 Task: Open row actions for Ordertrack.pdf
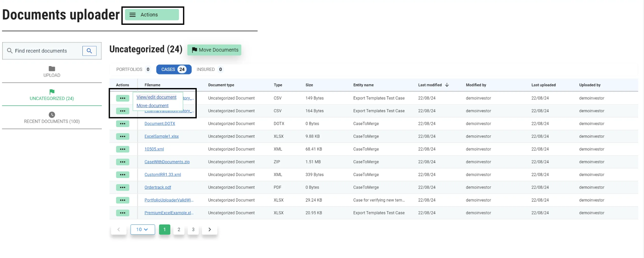[122, 187]
